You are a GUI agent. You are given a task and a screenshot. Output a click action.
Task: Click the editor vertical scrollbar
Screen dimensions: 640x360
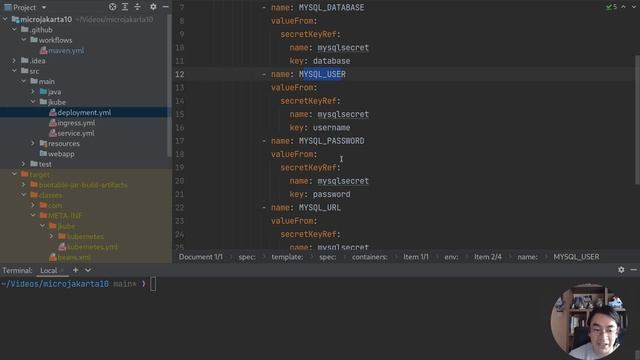pyautogui.click(x=637, y=119)
